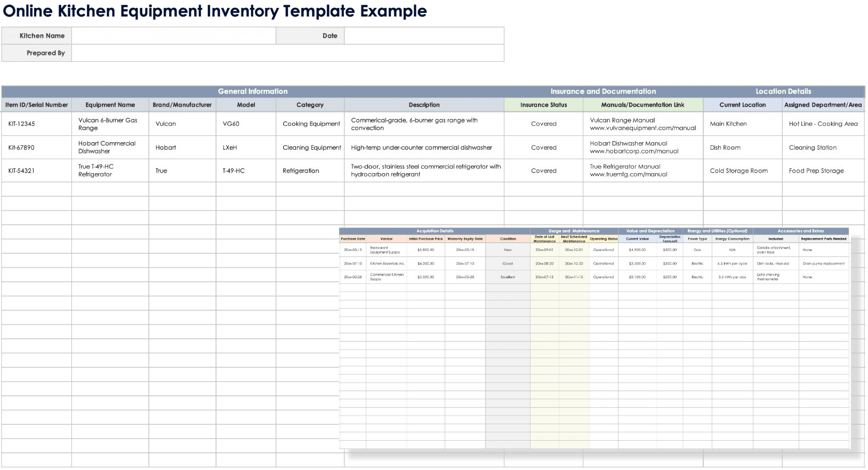Select the Item ID/Serial Number column header
This screenshot has height=470, width=868.
click(37, 105)
